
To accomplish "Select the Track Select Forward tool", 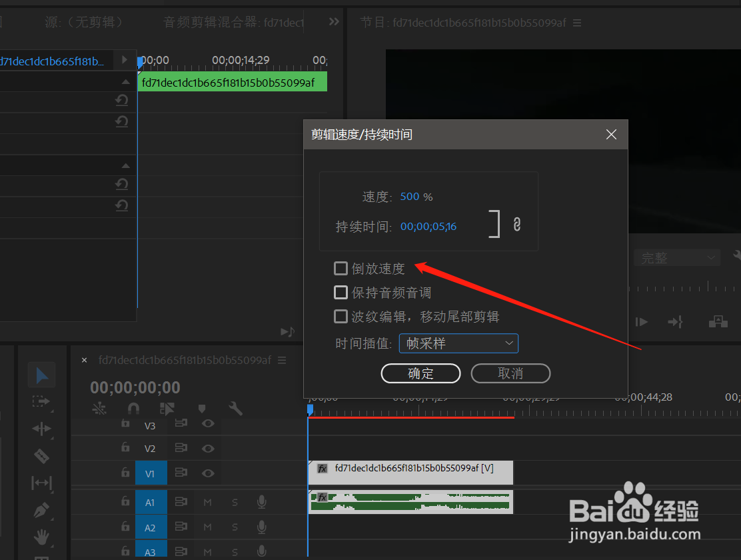I will [41, 401].
